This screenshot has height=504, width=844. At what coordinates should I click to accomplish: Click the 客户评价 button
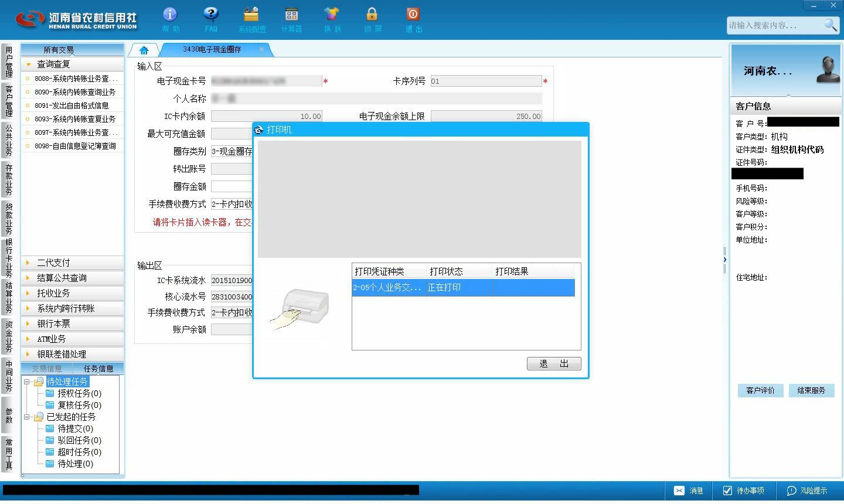pyautogui.click(x=760, y=391)
